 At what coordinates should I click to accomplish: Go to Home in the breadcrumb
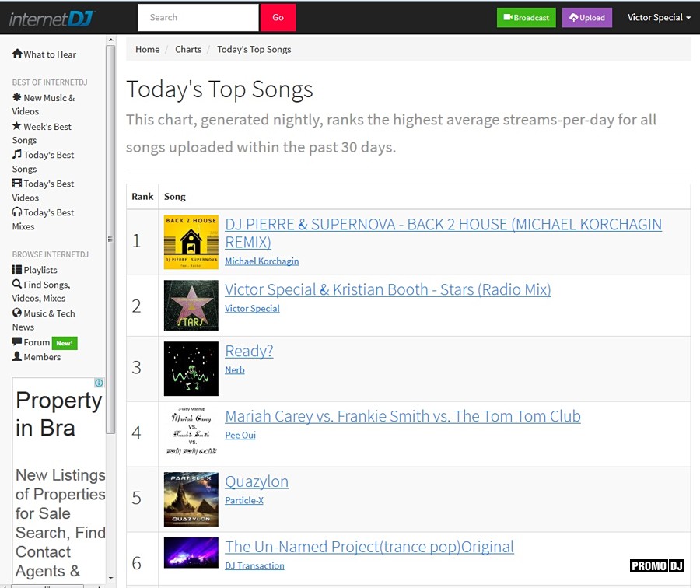click(x=147, y=49)
